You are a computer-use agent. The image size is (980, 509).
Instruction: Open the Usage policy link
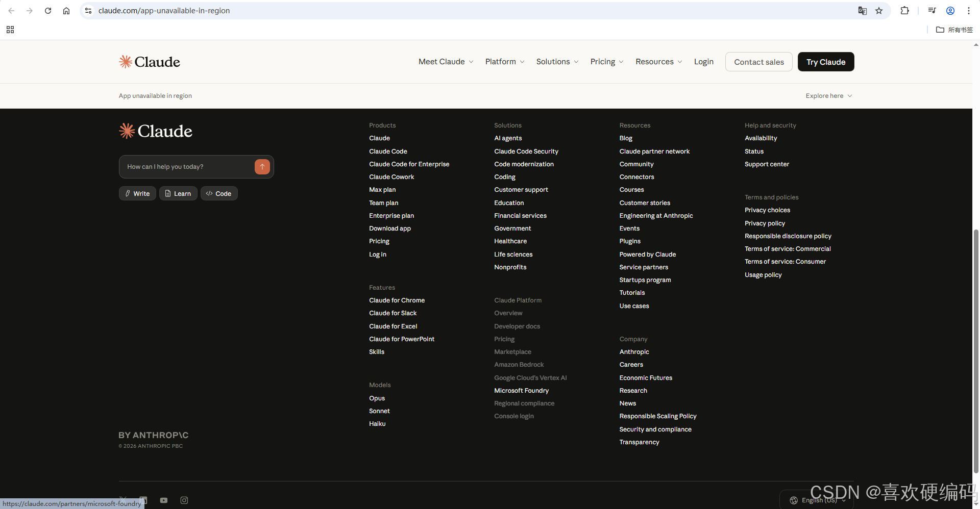[763, 275]
